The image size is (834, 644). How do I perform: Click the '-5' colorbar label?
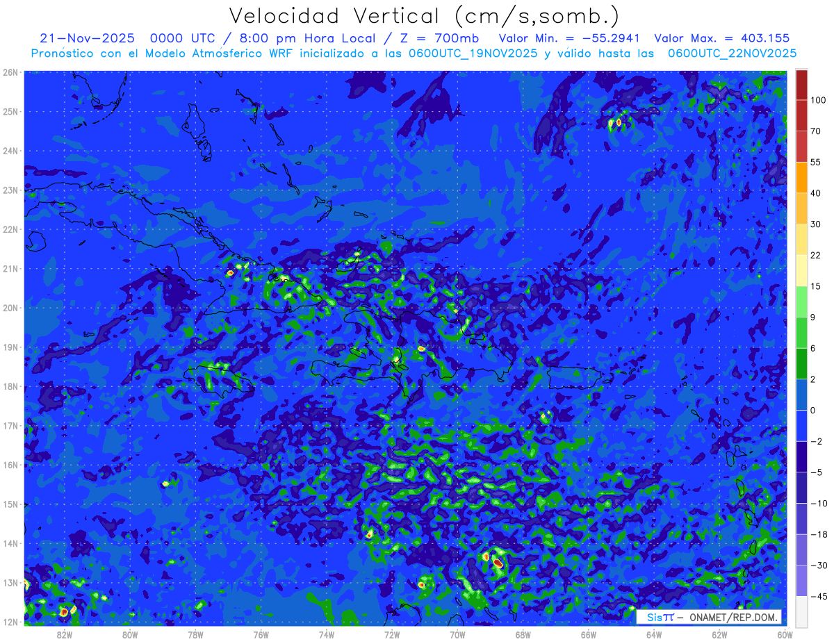pyautogui.click(x=816, y=472)
